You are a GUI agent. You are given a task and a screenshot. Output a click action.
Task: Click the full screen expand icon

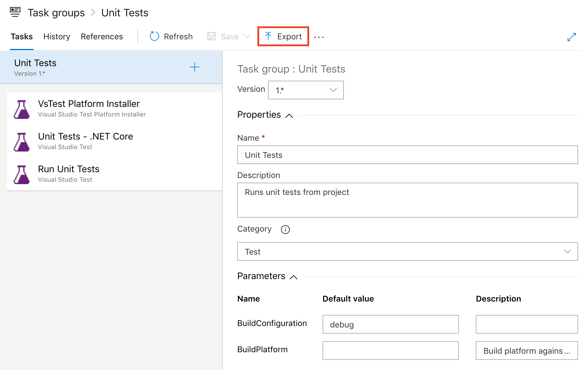point(571,37)
